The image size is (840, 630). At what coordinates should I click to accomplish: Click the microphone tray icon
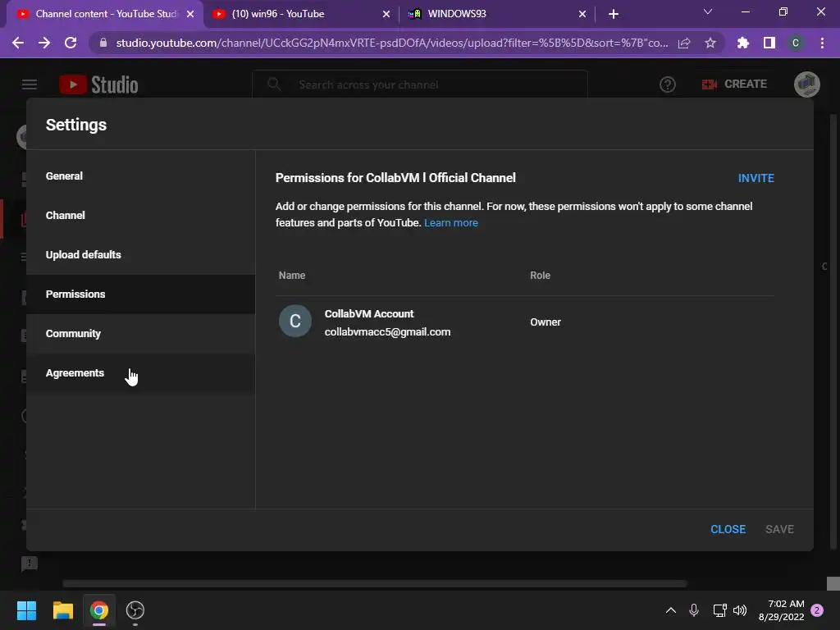[x=694, y=610]
